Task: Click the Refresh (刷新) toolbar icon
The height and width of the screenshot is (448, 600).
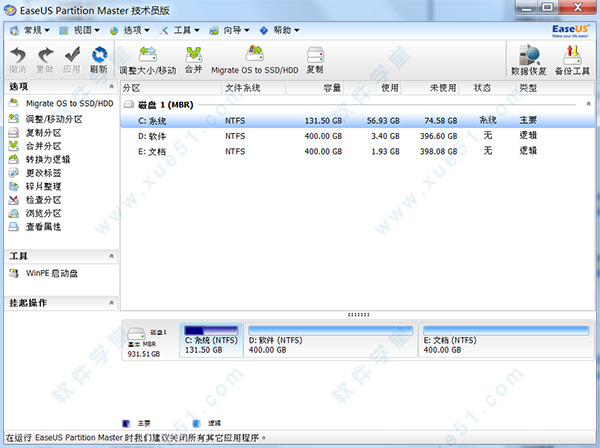Action: pos(98,59)
